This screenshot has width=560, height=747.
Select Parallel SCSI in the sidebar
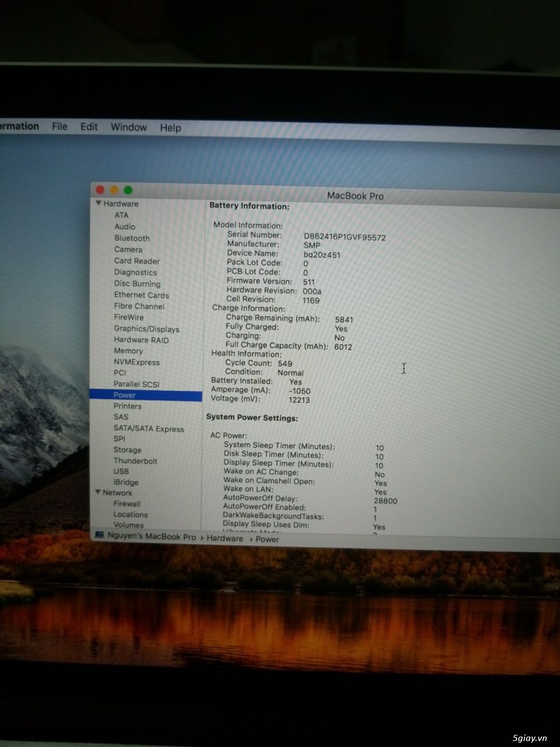pos(136,384)
